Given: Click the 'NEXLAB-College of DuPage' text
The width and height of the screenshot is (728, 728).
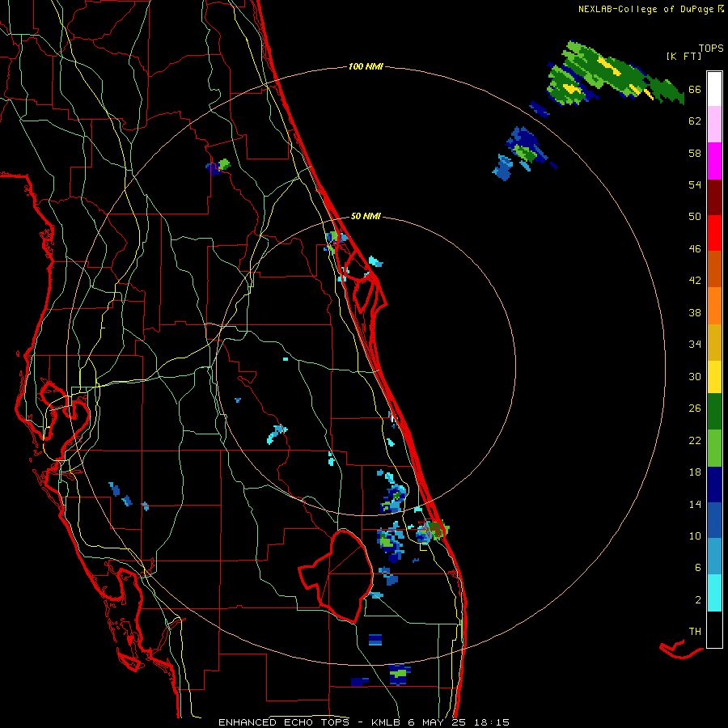Looking at the screenshot, I should point(647,9).
